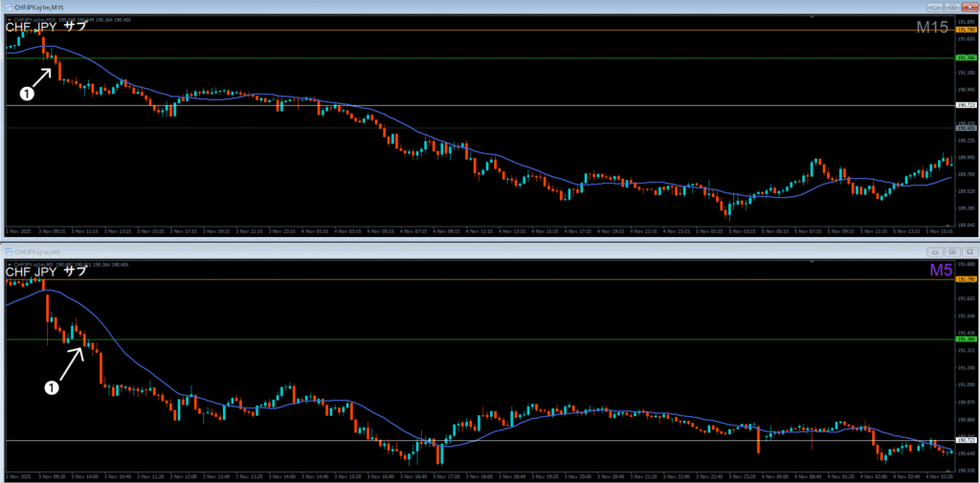Click the orange 191.780 price label on M15 chart

tap(965, 31)
